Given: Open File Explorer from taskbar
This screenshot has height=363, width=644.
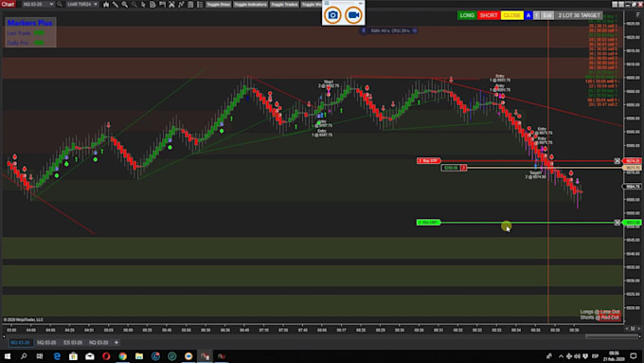Looking at the screenshot, I should click(x=139, y=356).
